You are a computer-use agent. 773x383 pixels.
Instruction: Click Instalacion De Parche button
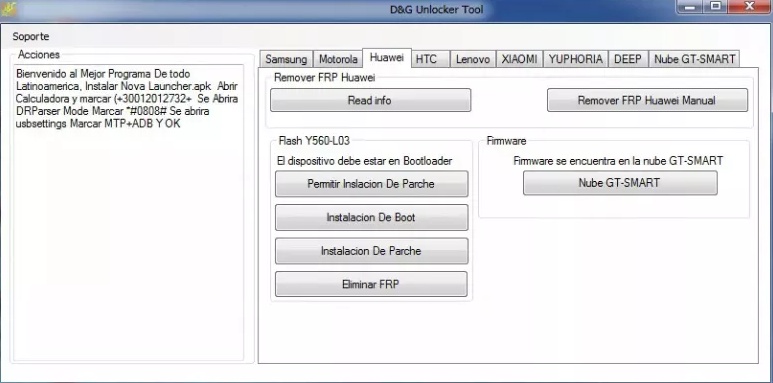pyautogui.click(x=371, y=251)
